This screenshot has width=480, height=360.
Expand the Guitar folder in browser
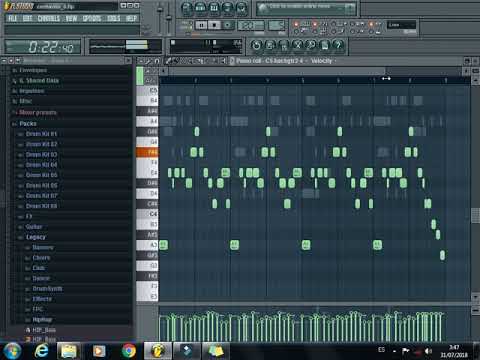click(x=34, y=227)
